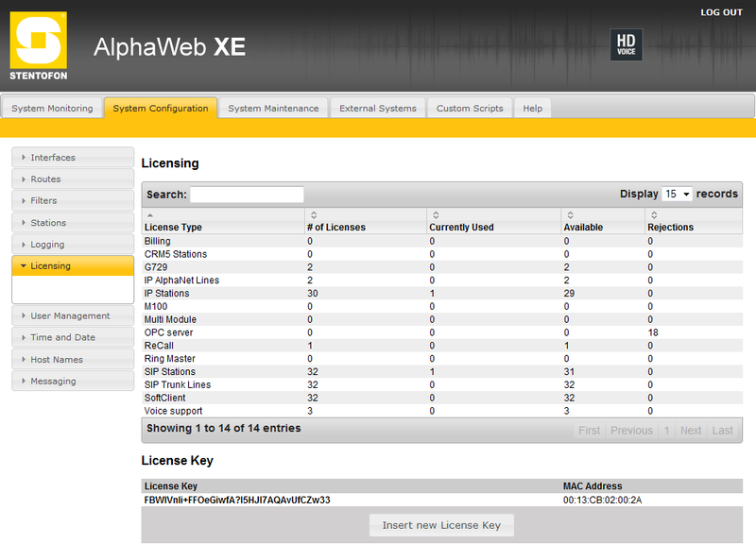This screenshot has width=756, height=544.
Task: Click the LOG OUT link
Action: 721,11
